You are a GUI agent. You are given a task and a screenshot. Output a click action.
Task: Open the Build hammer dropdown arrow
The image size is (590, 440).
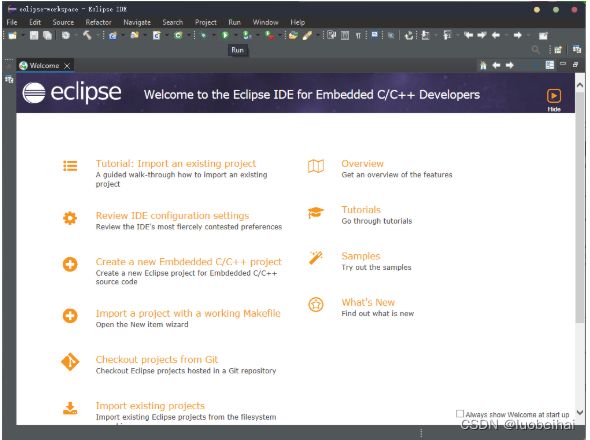pyautogui.click(x=97, y=36)
